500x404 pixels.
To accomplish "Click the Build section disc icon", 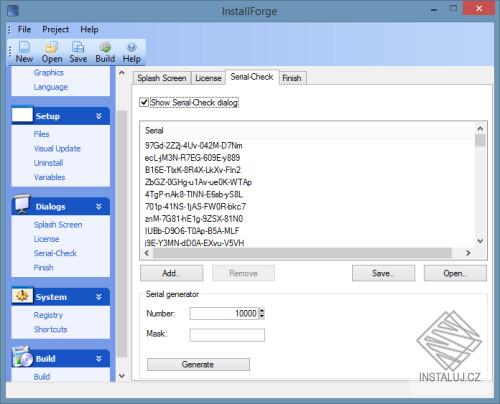I will point(22,357).
